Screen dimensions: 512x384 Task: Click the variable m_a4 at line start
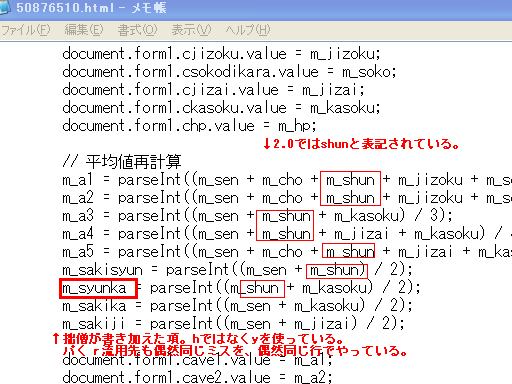(78, 234)
